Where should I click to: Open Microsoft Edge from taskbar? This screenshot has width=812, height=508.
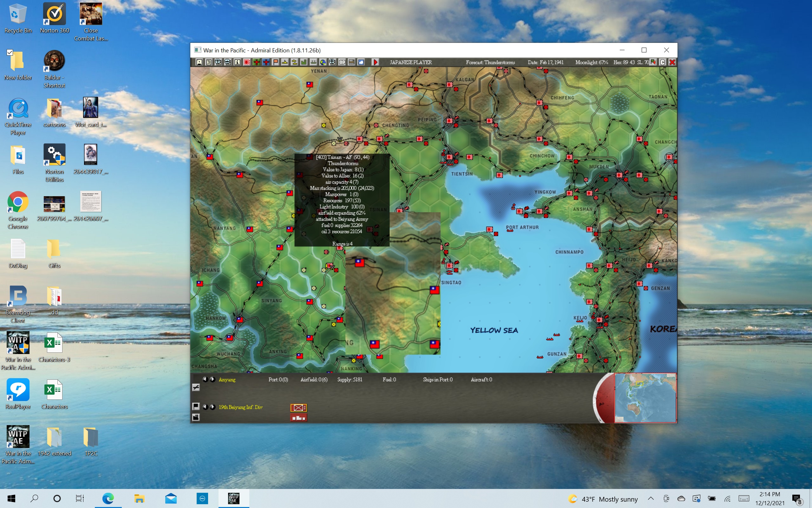click(x=108, y=498)
